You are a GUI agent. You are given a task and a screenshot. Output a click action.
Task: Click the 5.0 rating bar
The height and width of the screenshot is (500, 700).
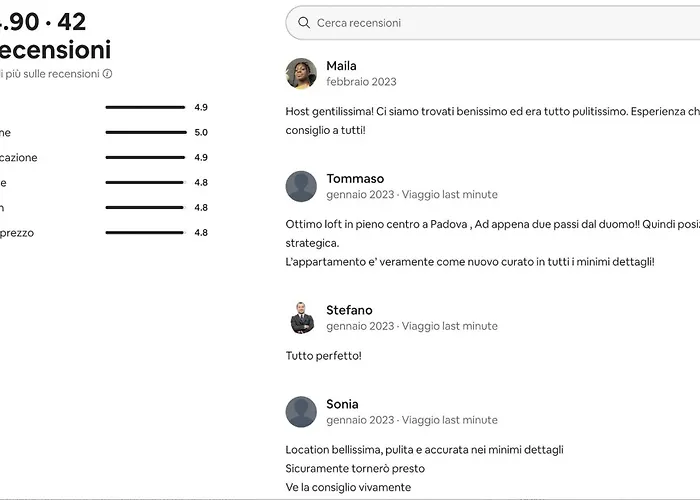tap(146, 133)
